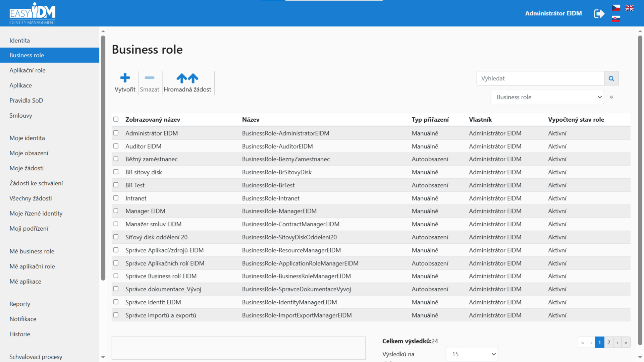Switch language with Czech flag icon
Image resolution: width=644 pixels, height=362 pixels.
tap(616, 8)
